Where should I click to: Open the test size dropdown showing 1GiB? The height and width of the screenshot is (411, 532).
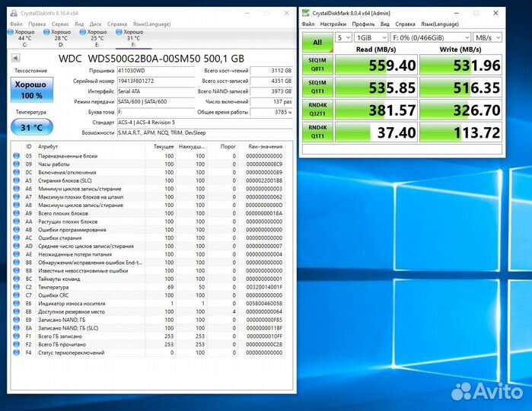[x=371, y=37]
